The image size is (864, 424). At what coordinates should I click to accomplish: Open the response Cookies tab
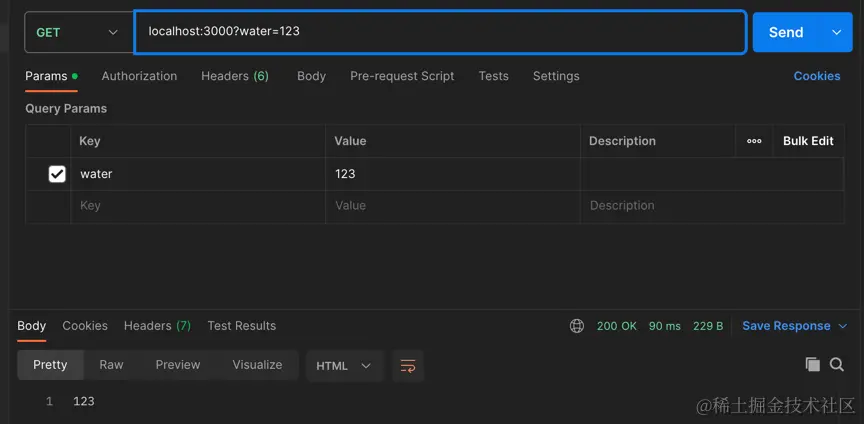[x=85, y=326]
